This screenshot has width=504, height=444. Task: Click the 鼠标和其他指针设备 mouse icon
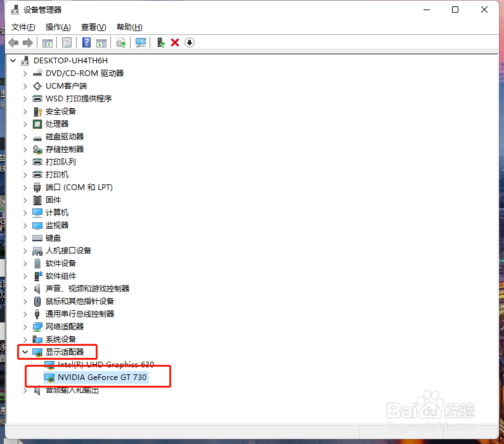pyautogui.click(x=37, y=301)
